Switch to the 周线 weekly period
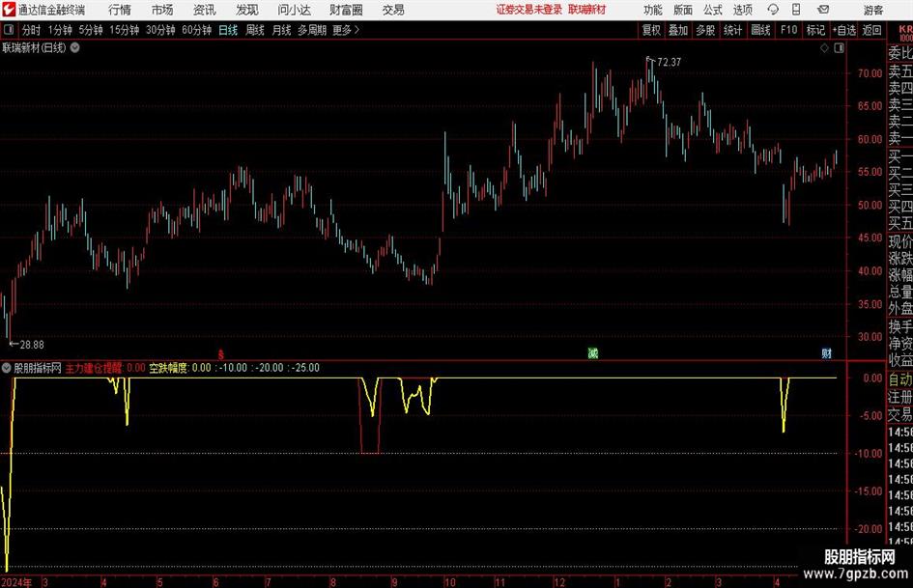913x588 pixels. click(x=255, y=30)
